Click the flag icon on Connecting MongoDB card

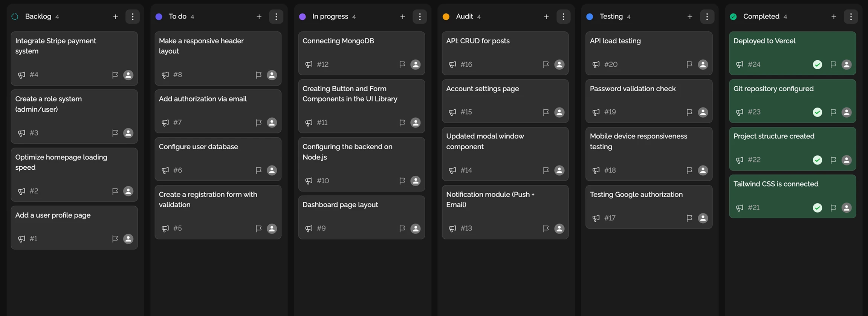coord(402,64)
